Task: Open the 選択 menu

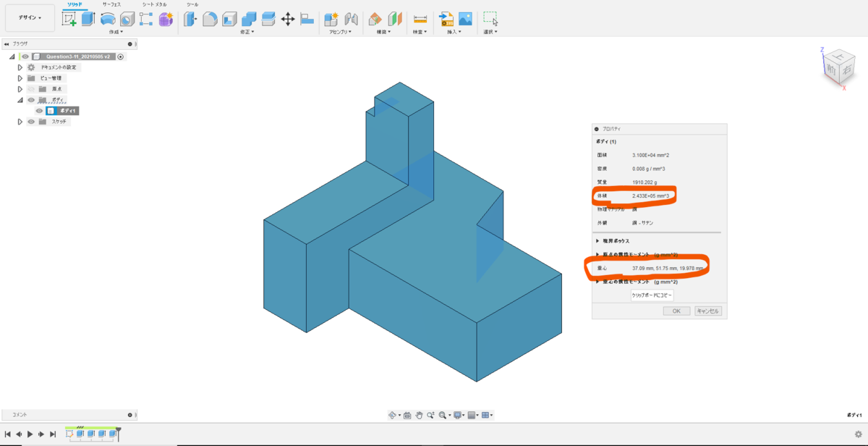Action: pyautogui.click(x=492, y=32)
